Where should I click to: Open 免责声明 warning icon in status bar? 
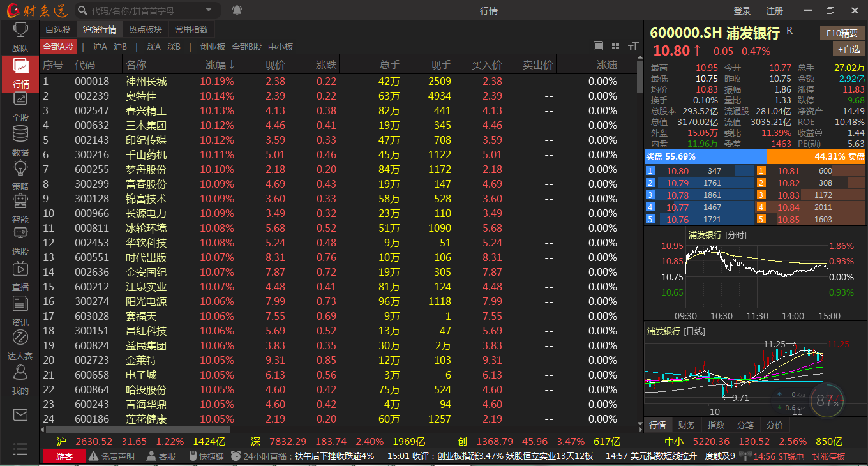112,456
